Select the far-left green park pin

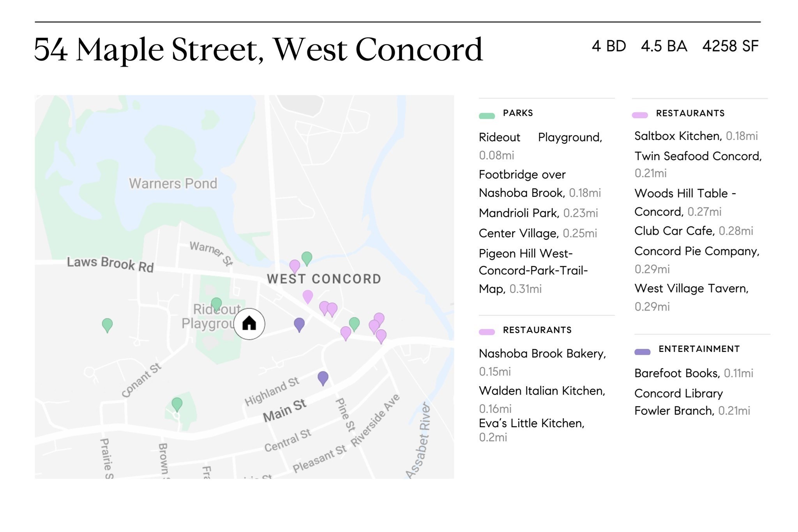[107, 324]
